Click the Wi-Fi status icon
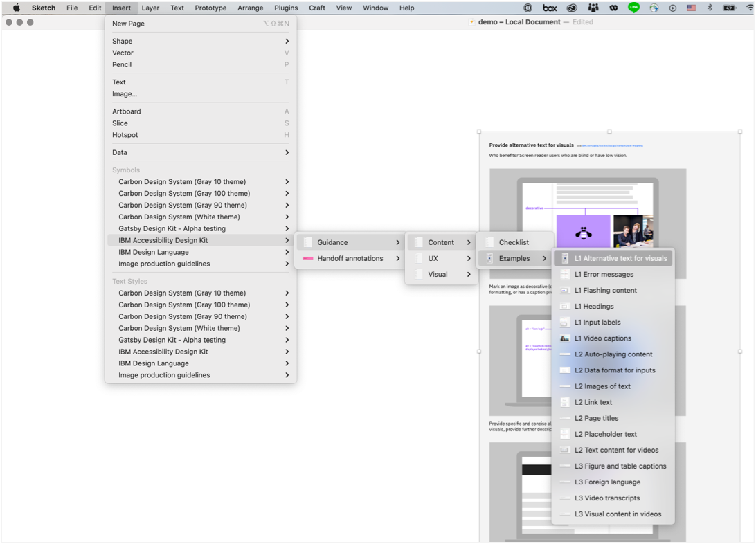The image size is (756, 544). (749, 8)
